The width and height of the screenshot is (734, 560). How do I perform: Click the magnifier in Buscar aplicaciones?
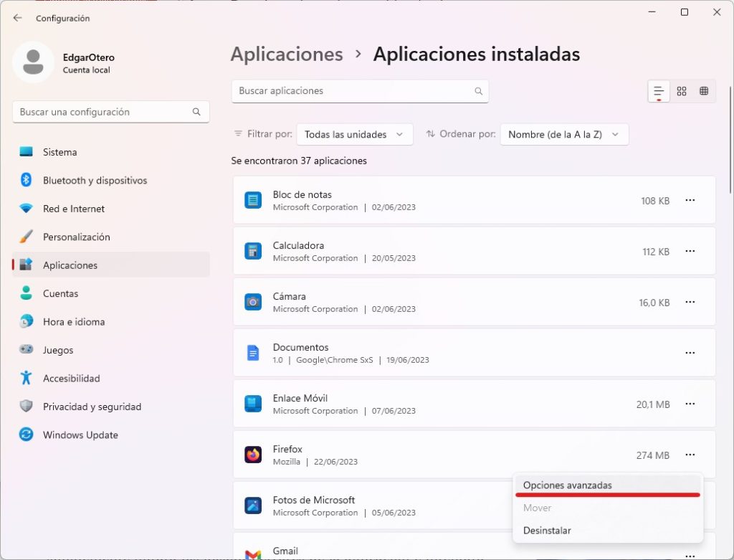pyautogui.click(x=478, y=91)
